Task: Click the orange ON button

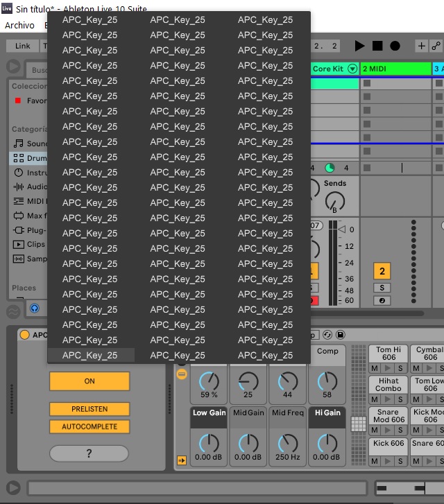Action: click(89, 381)
